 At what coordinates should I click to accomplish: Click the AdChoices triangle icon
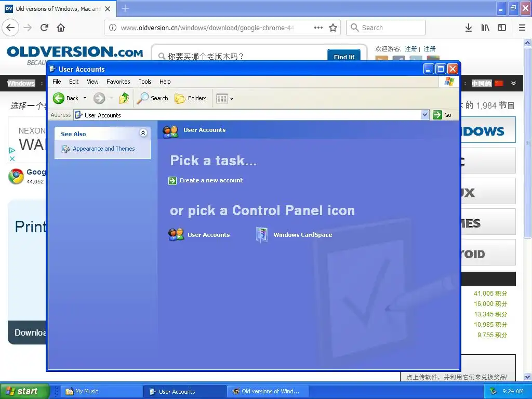point(12,150)
